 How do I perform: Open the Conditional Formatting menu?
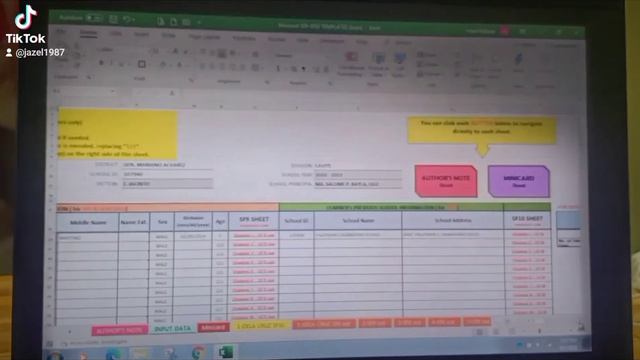(x=351, y=64)
